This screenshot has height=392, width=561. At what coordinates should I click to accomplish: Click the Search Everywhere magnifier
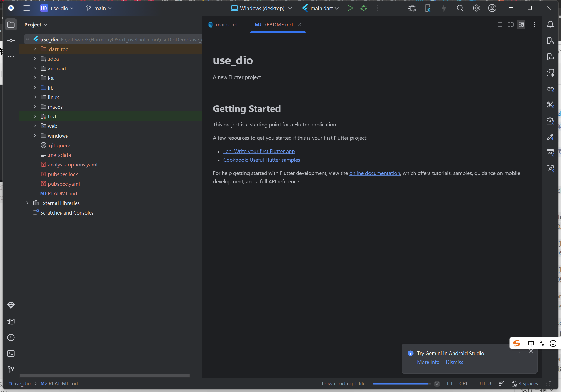(460, 8)
